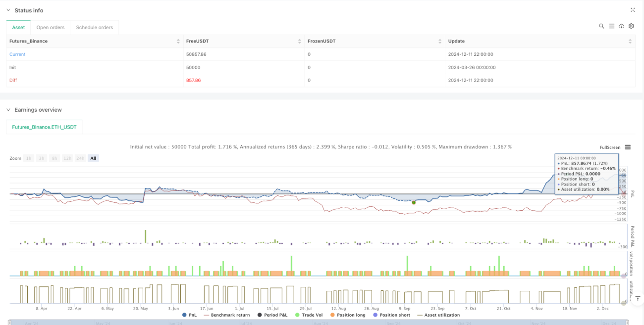Collapse the Status info section chevron
644x325 pixels.
[x=8, y=10]
